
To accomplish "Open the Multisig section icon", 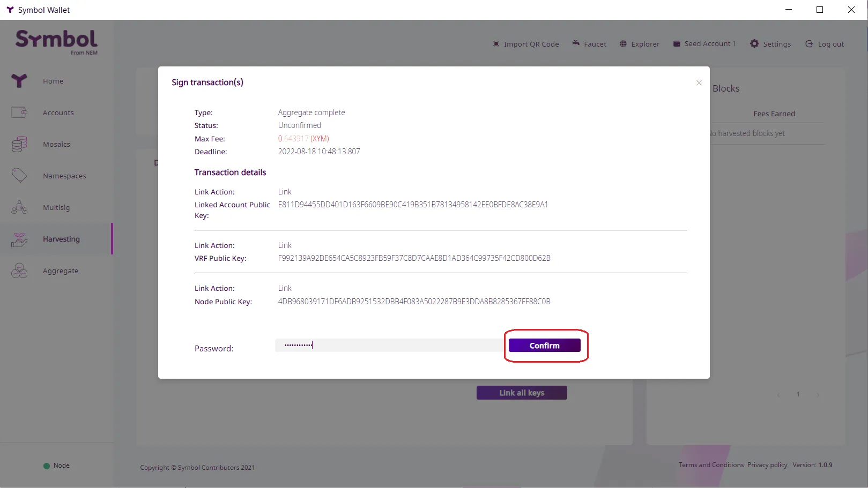I will click(x=19, y=207).
